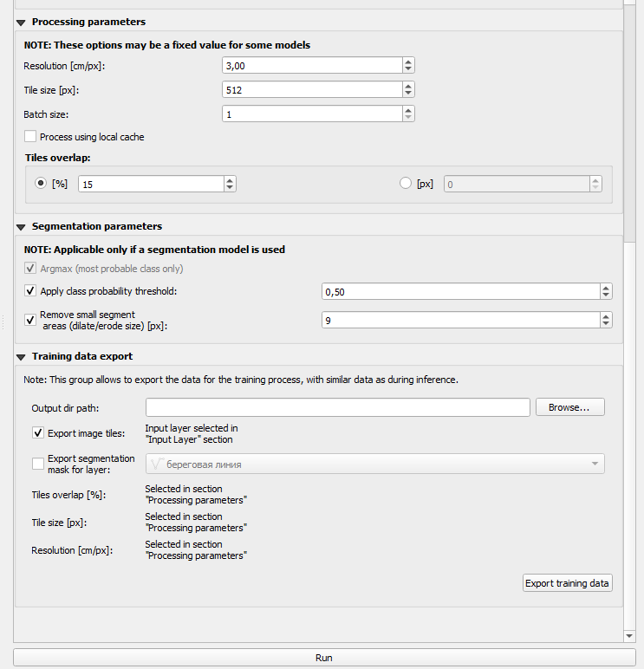Decrease the tiles overlap percent value
The image size is (644, 669).
click(230, 187)
